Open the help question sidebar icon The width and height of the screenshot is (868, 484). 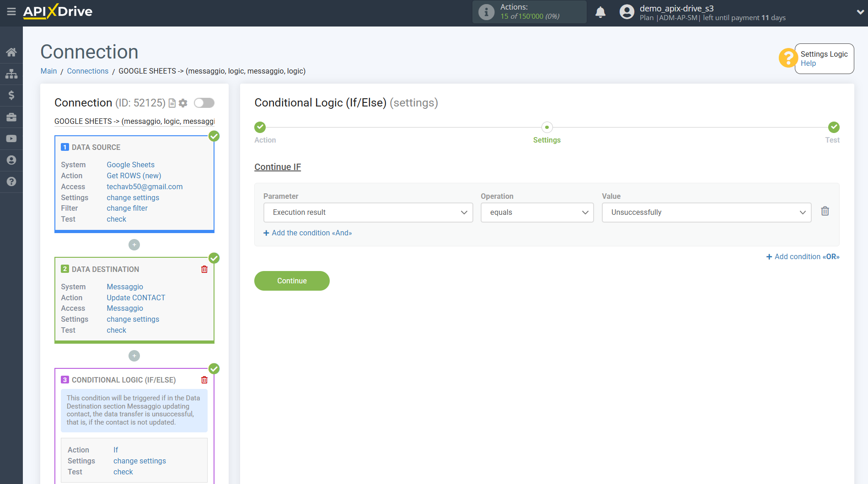(x=11, y=181)
